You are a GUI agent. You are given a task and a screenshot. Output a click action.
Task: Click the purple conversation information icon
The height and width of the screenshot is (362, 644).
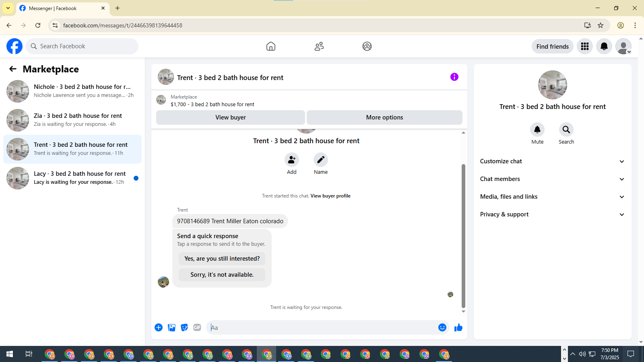click(x=454, y=77)
